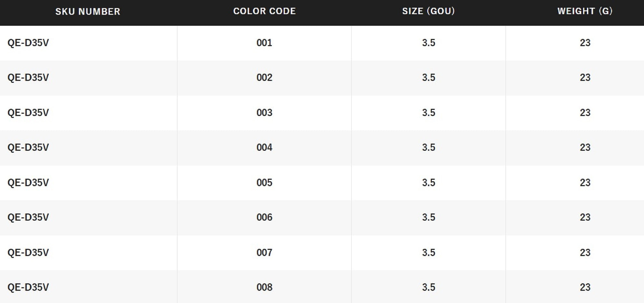Select color code 005 cell
644x303 pixels.
pyautogui.click(x=264, y=183)
